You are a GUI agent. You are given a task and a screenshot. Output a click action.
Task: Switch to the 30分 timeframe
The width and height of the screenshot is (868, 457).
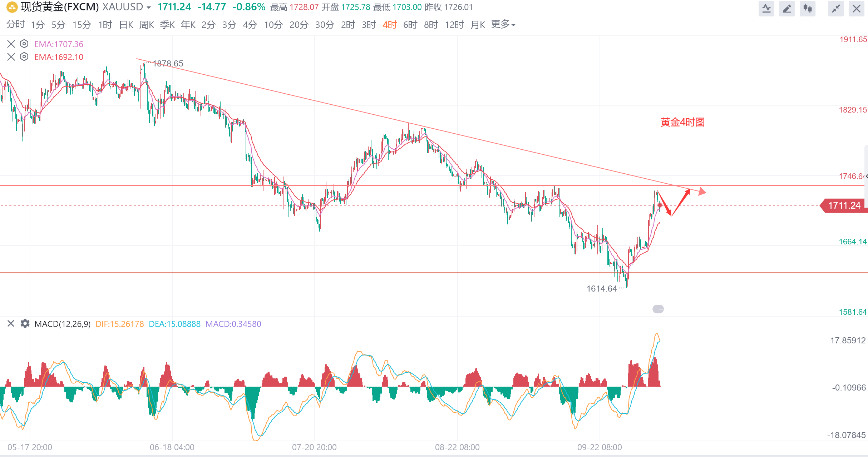coord(325,24)
